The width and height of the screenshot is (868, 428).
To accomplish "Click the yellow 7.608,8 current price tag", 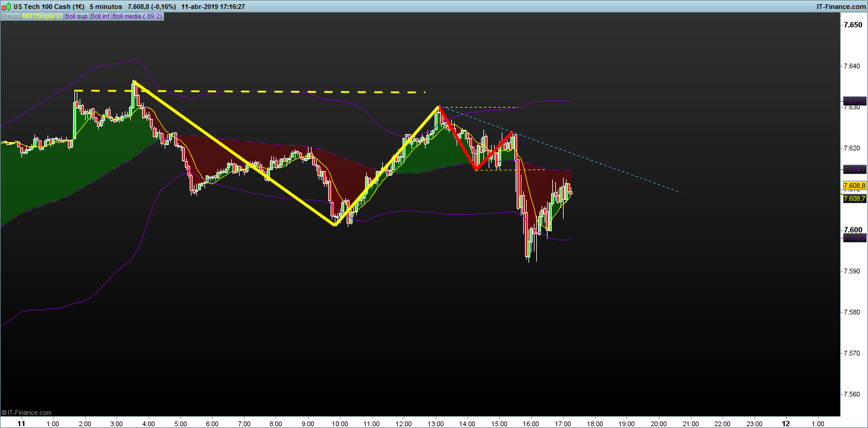I will coord(854,186).
